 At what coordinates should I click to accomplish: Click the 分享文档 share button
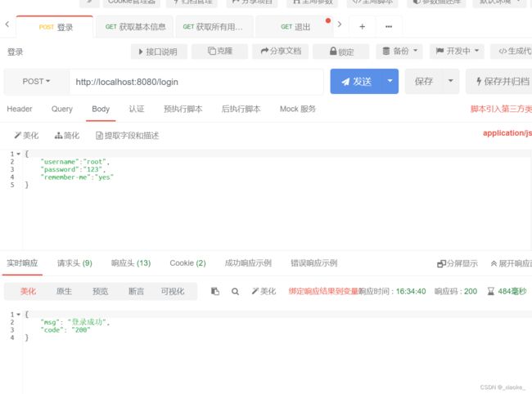coord(280,51)
